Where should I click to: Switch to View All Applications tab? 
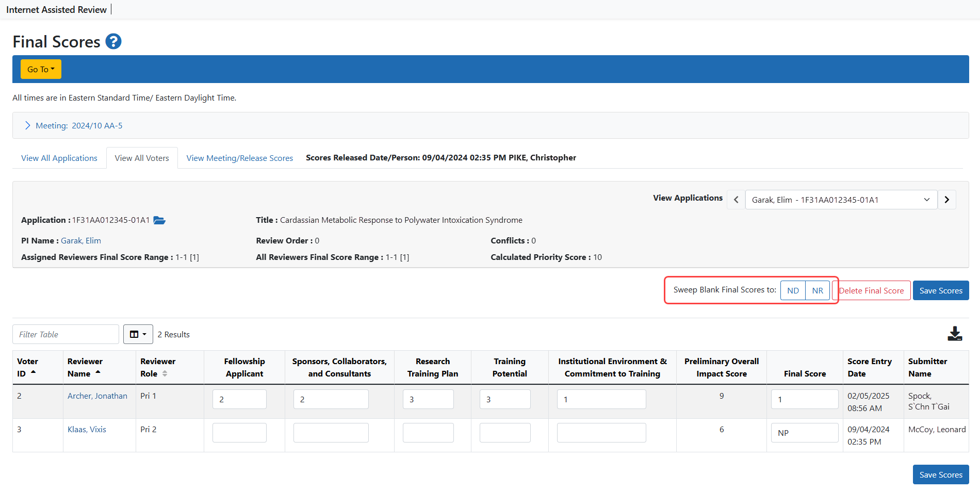[59, 158]
